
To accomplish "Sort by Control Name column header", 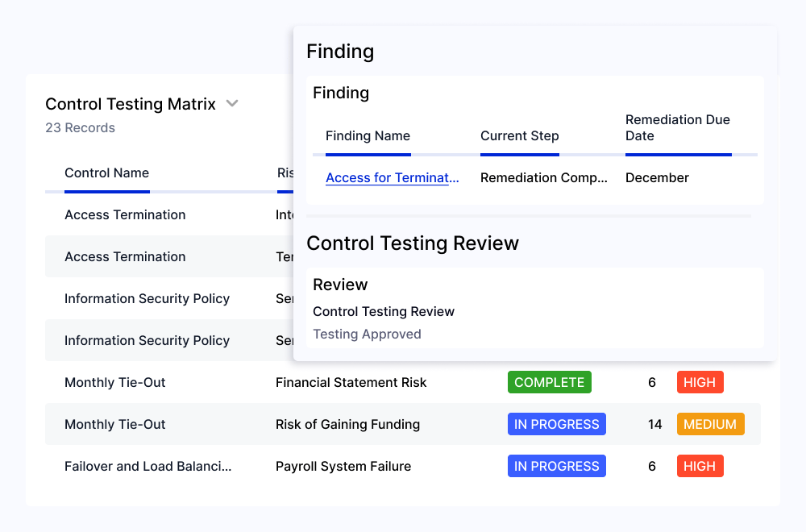I will 107,172.
